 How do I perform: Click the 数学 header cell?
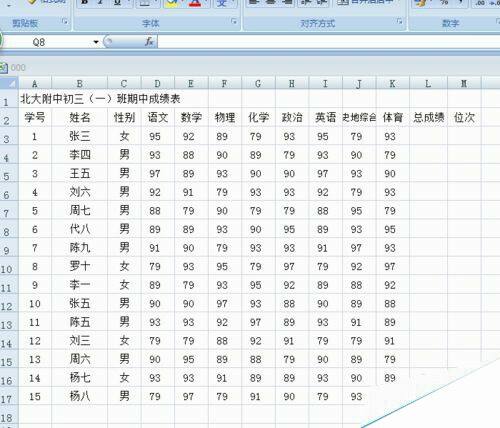[x=191, y=118]
